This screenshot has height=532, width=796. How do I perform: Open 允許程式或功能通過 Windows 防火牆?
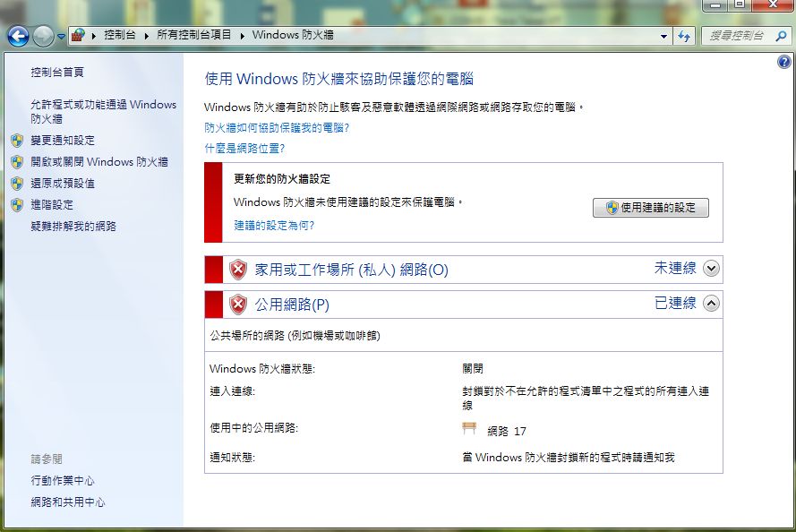104,111
